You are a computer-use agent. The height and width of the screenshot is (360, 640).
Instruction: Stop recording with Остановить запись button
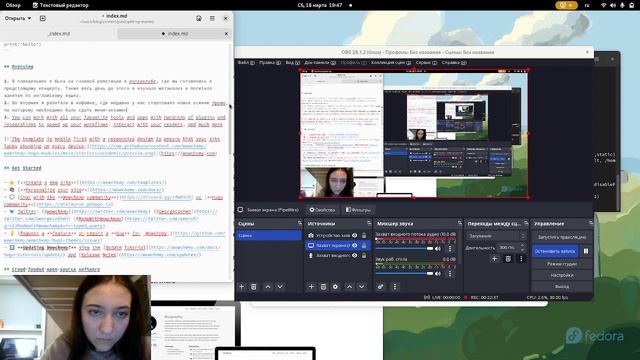point(555,251)
